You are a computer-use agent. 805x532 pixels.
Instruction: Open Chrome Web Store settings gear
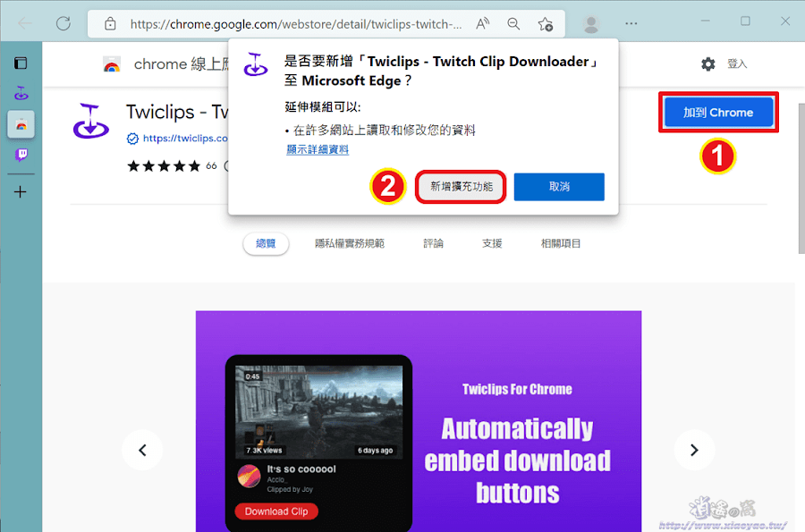point(708,64)
